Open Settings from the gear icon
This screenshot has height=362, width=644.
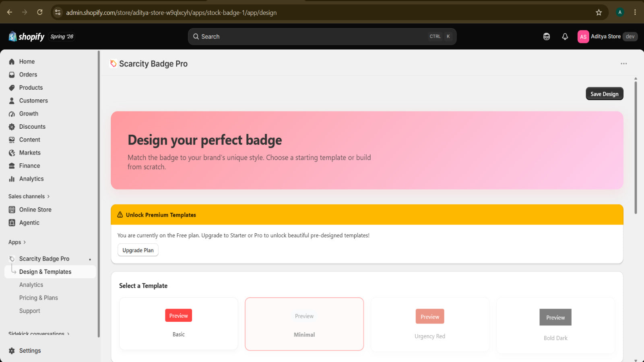(12, 351)
